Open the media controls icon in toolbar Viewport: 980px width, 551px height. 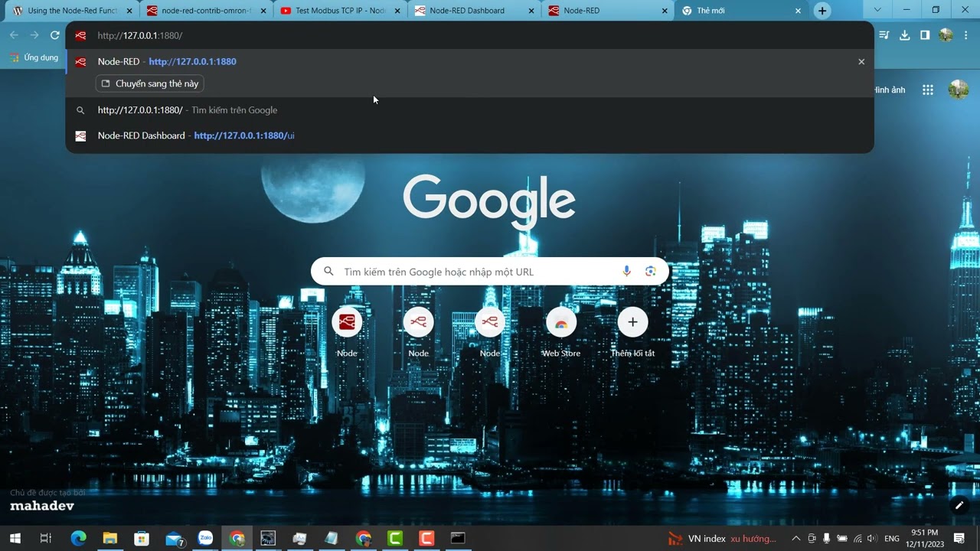[884, 35]
